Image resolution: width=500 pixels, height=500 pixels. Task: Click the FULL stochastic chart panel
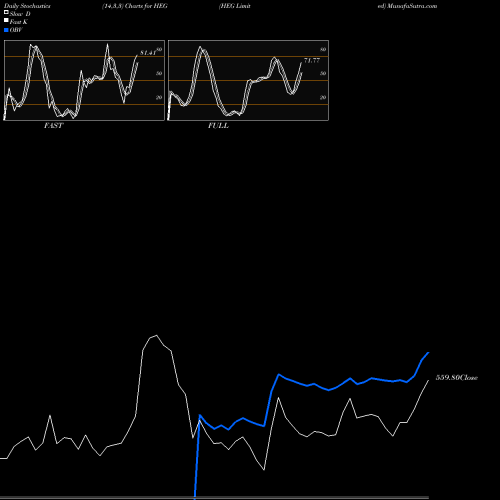[248, 80]
